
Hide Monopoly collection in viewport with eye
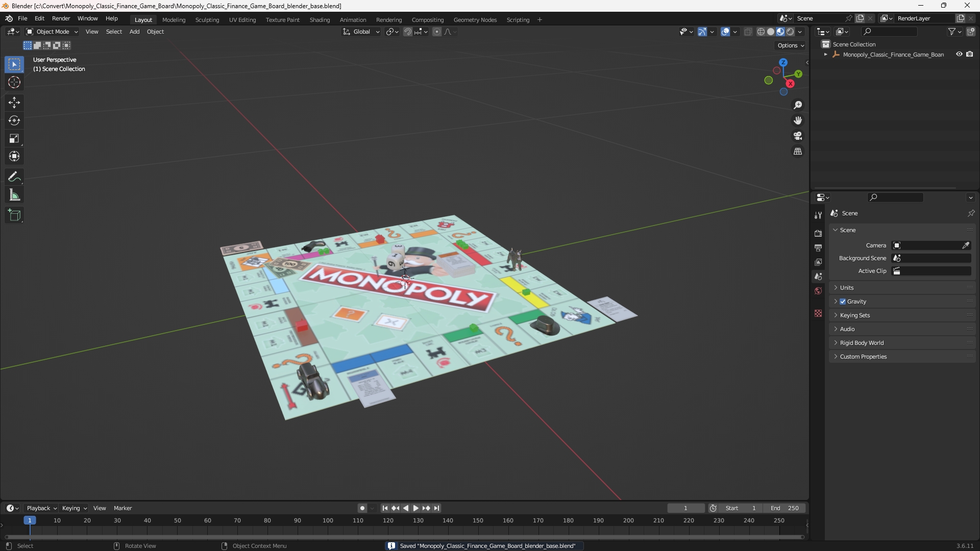pyautogui.click(x=959, y=54)
